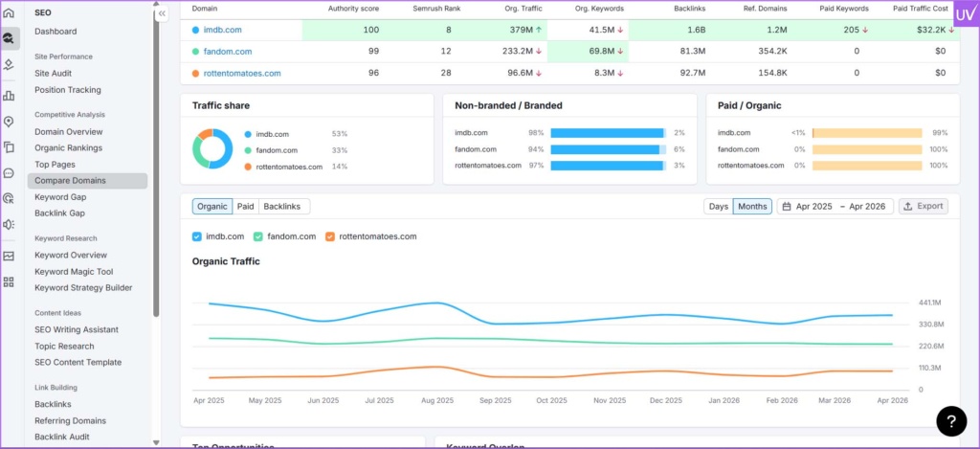Click the Home icon in left rail
This screenshot has width=980, height=449.
(x=9, y=12)
